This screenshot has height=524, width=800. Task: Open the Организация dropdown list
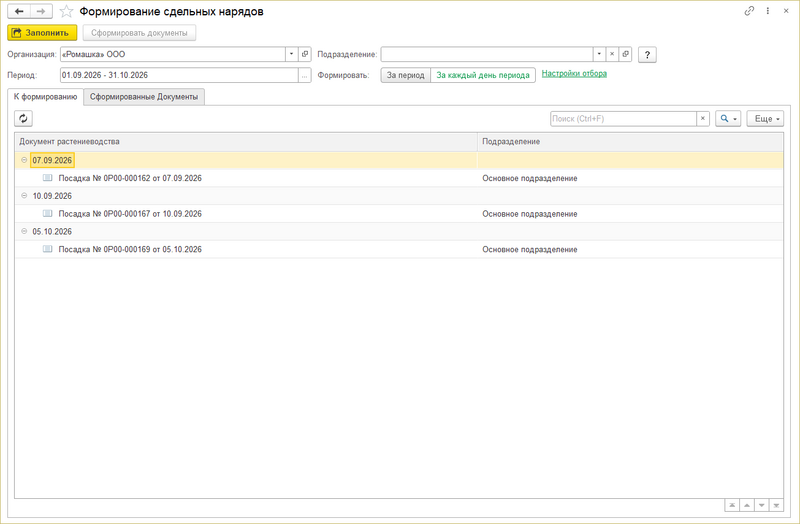coord(291,54)
